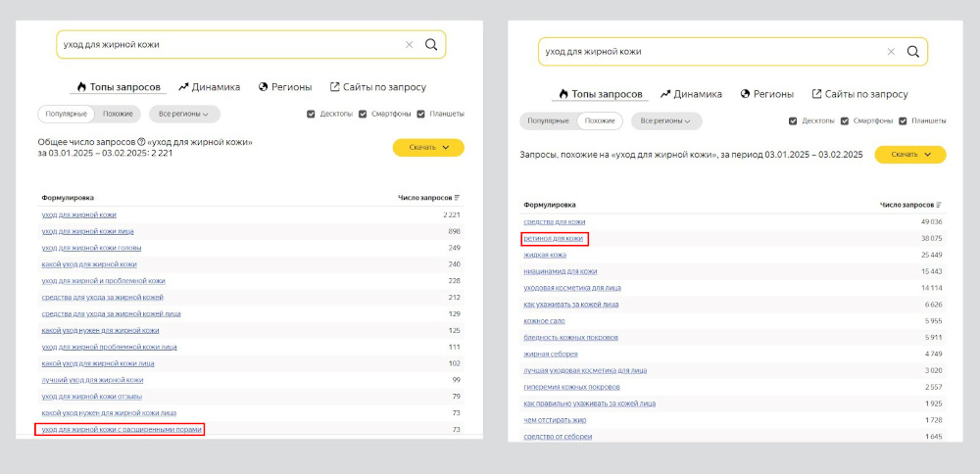This screenshot has height=474, width=980.
Task: Click Формулировка column header in right panel
Action: [550, 205]
